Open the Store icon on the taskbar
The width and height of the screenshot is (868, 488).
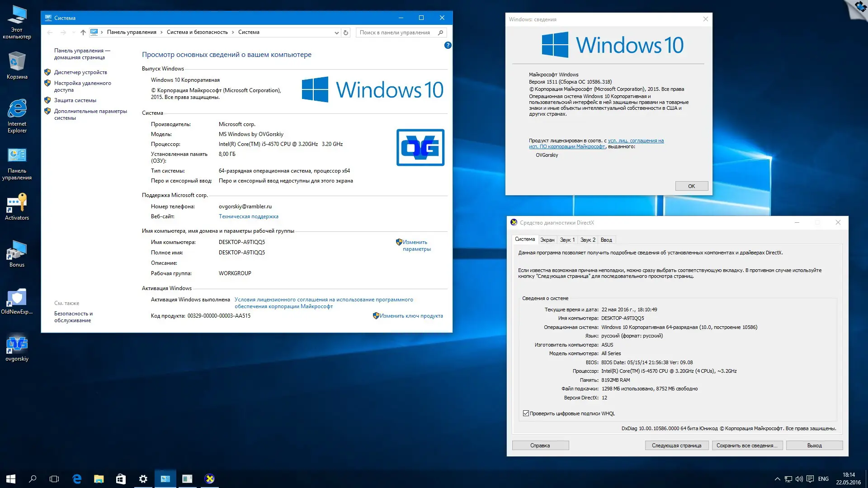[121, 479]
